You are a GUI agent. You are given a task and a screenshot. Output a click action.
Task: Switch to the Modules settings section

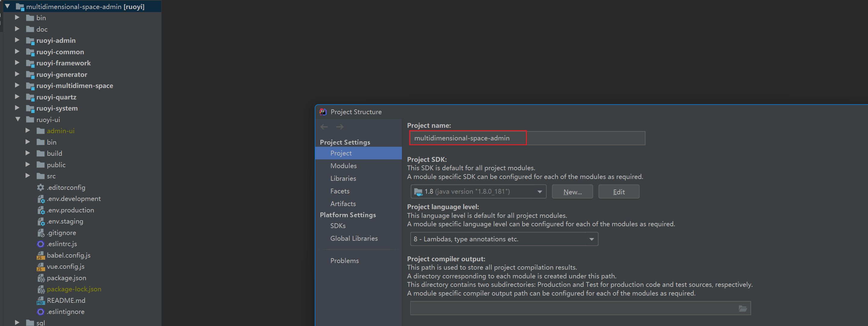click(343, 165)
